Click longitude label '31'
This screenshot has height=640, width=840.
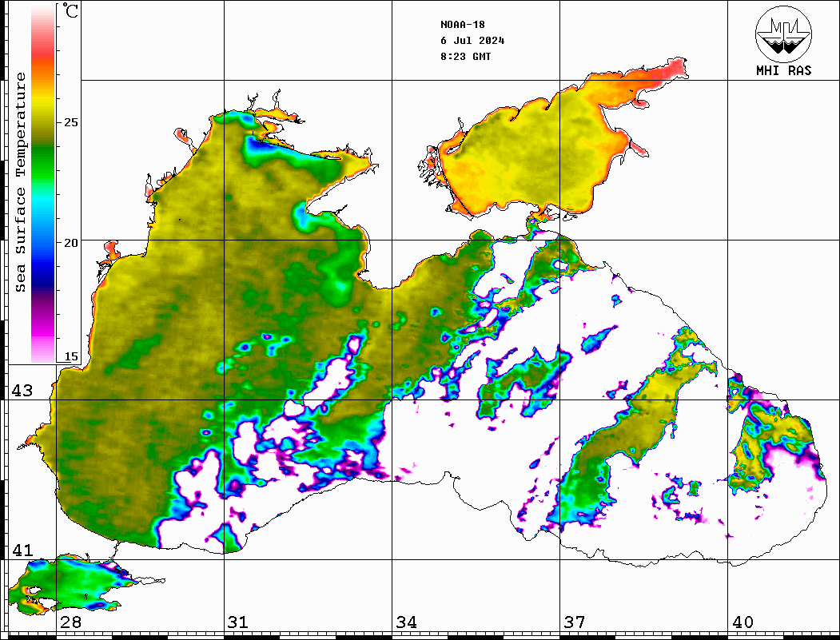tap(238, 622)
